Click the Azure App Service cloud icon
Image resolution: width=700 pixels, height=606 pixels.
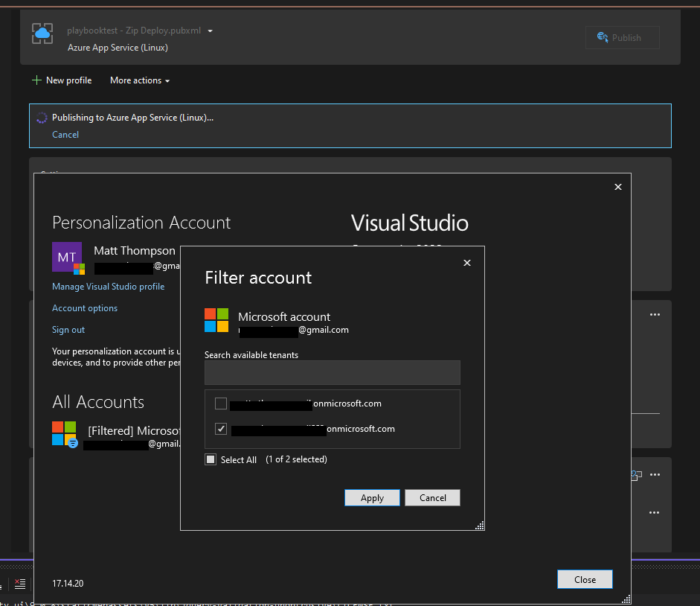[x=42, y=34]
